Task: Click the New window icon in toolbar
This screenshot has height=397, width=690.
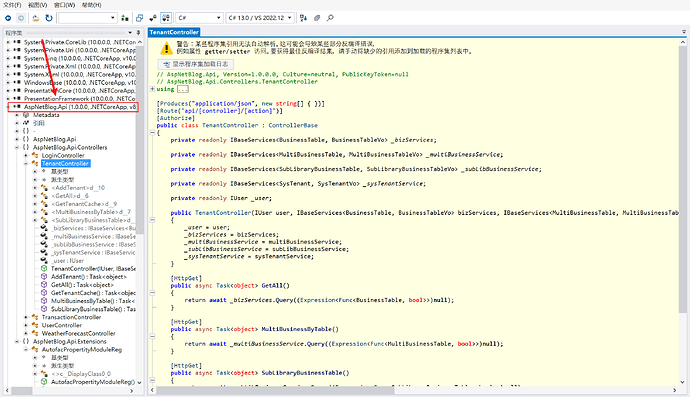Action: [139, 18]
